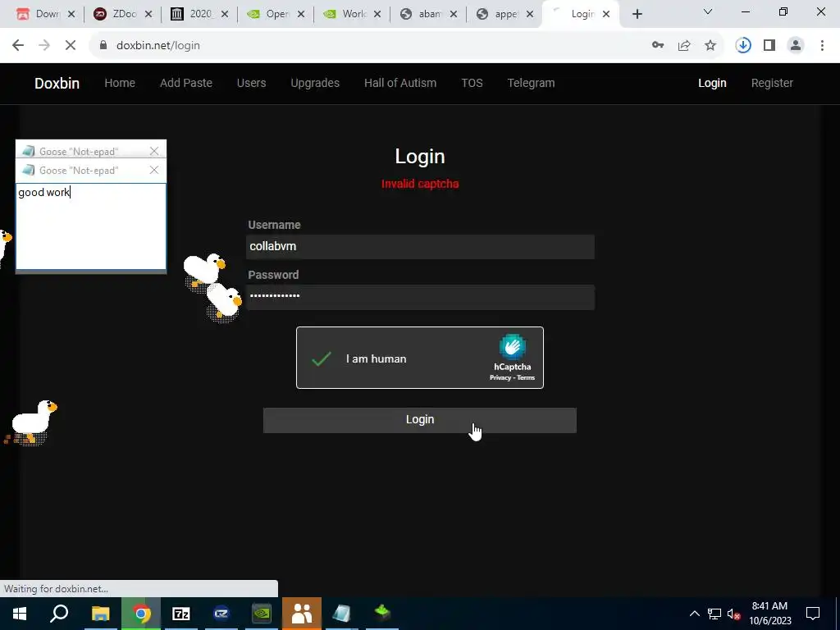840x630 pixels.
Task: Submit the form with Login button
Action: tap(419, 420)
